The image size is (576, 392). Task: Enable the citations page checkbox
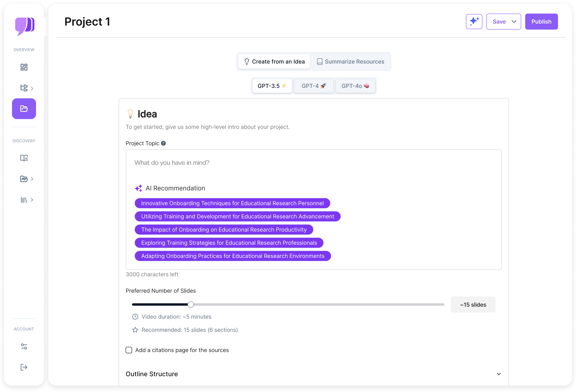click(x=129, y=350)
